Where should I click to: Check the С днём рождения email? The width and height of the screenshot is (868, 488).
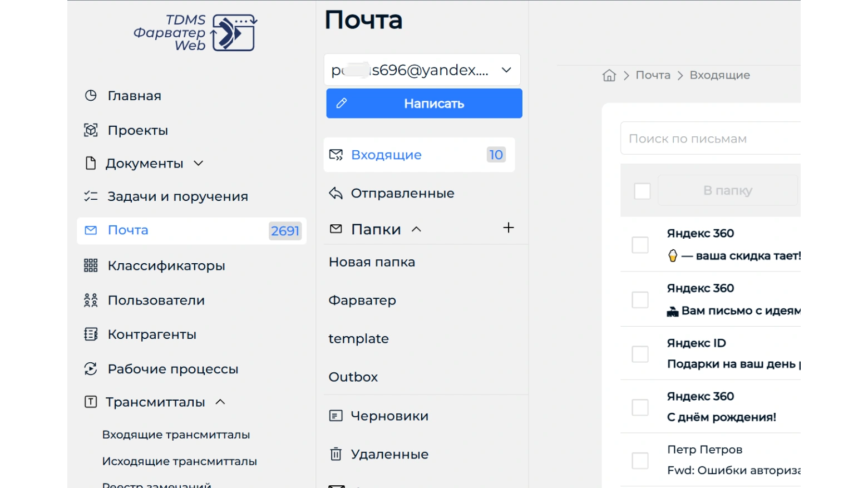pyautogui.click(x=640, y=407)
